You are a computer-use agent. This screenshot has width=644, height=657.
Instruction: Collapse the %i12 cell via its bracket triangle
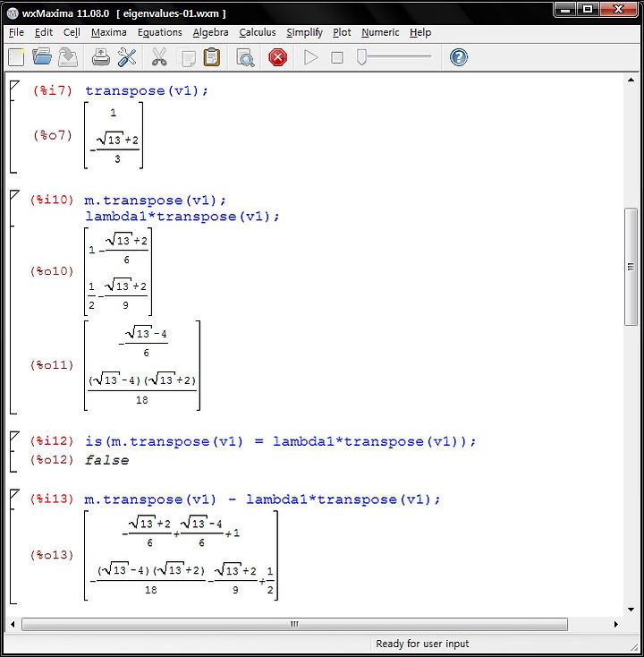[14, 436]
